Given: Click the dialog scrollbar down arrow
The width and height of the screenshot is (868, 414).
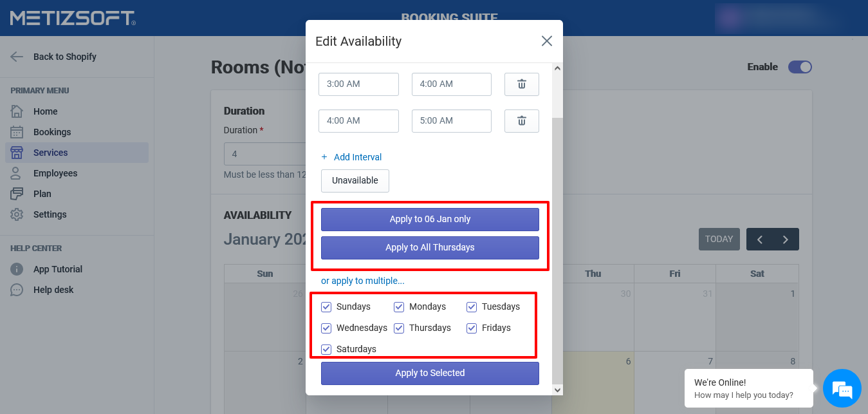Looking at the screenshot, I should click(x=557, y=390).
